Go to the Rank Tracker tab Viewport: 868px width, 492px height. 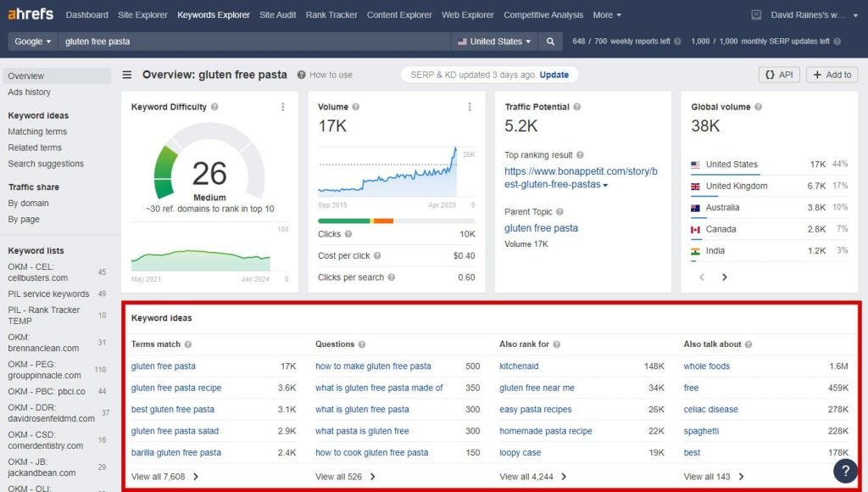[x=331, y=15]
